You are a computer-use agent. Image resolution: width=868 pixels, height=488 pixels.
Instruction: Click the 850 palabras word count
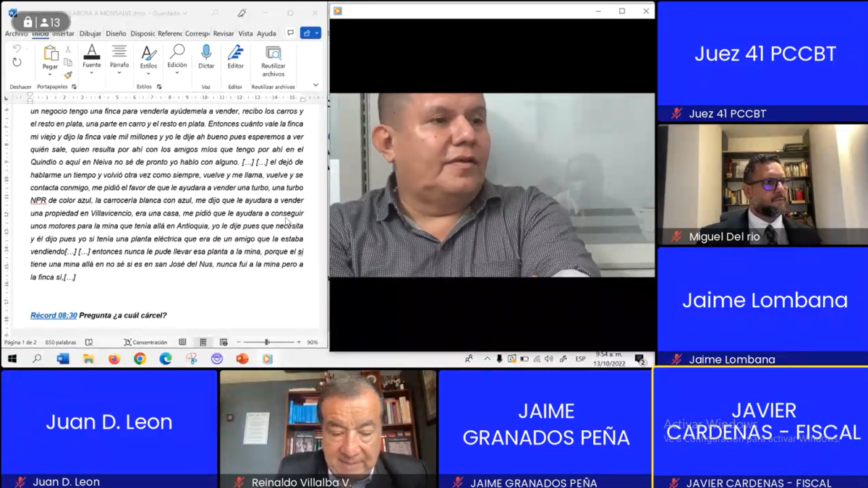click(60, 342)
